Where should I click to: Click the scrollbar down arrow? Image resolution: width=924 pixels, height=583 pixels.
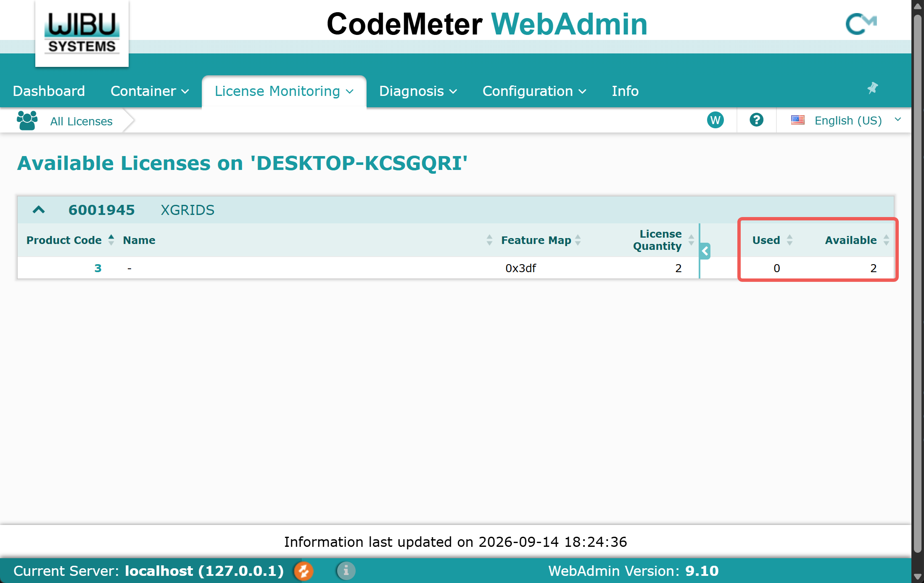tap(918, 577)
